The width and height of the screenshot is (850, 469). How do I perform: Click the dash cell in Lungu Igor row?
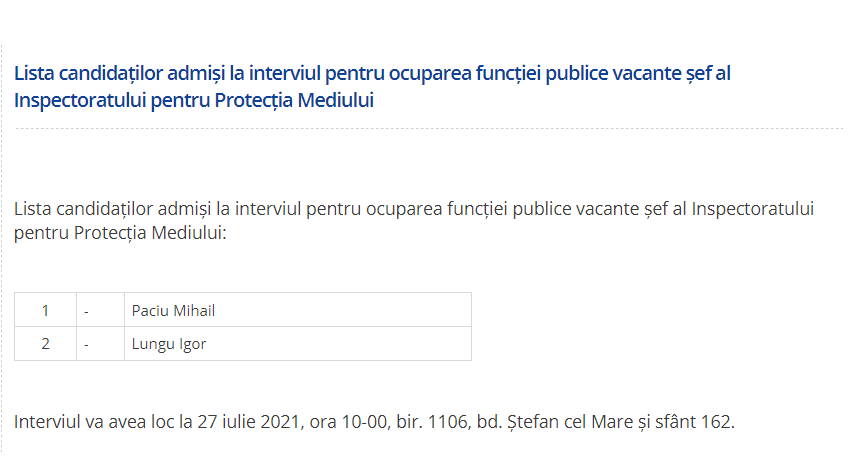100,344
